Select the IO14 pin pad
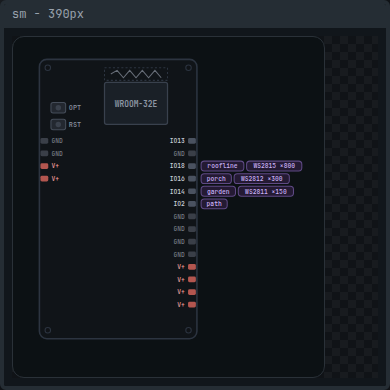 click(192, 191)
